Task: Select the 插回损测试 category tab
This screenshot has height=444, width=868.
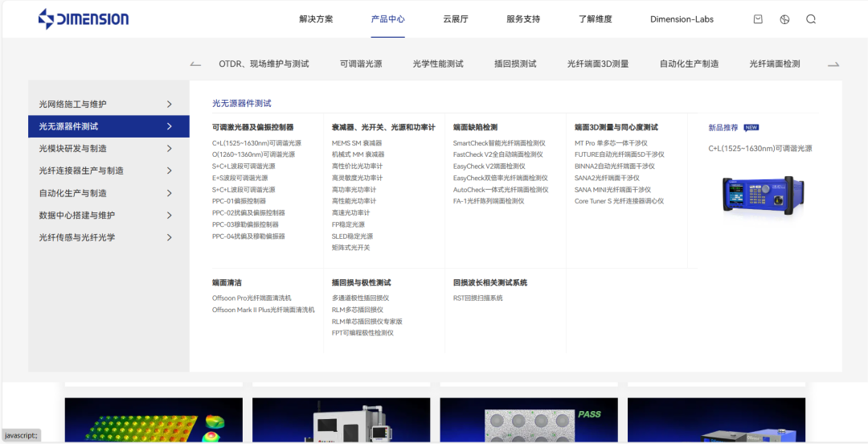Action: [515, 64]
